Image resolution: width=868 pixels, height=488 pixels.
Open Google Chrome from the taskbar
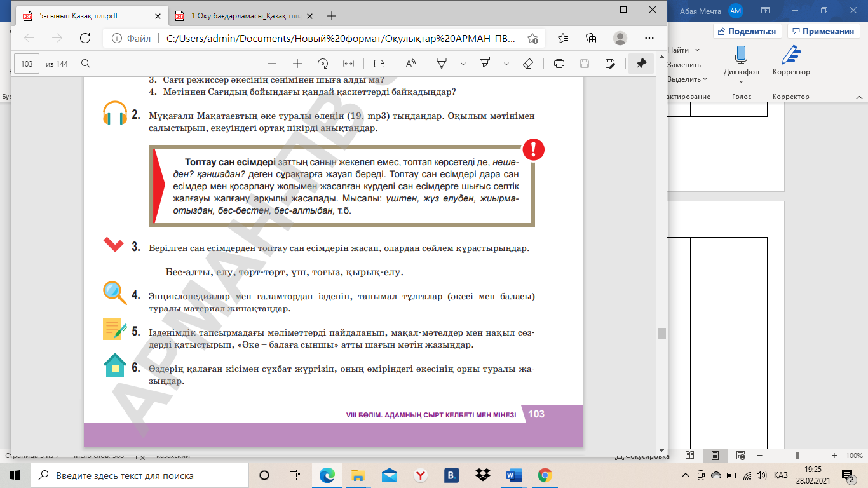pos(545,475)
